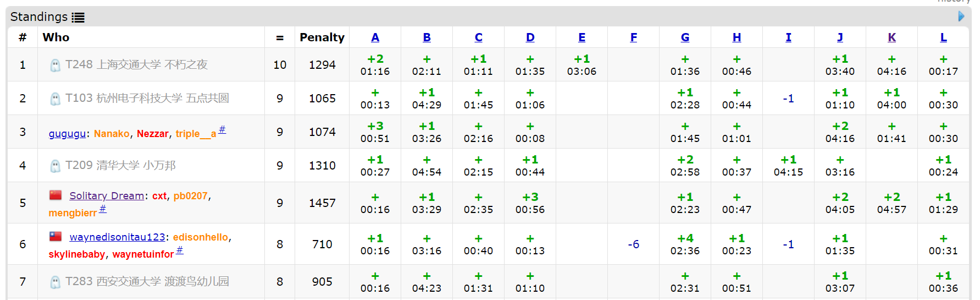Click the Standings list icon
The image size is (980, 300).
coord(78,18)
